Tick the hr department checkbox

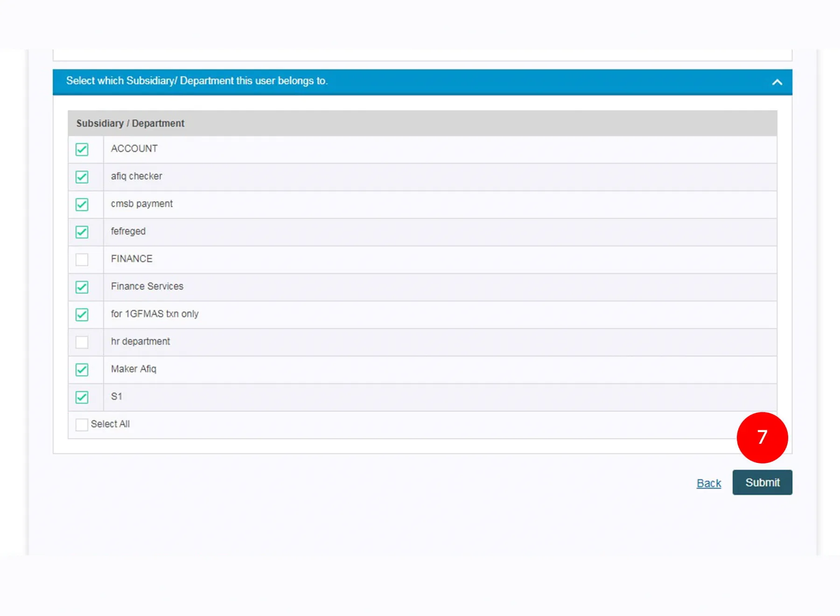point(82,342)
